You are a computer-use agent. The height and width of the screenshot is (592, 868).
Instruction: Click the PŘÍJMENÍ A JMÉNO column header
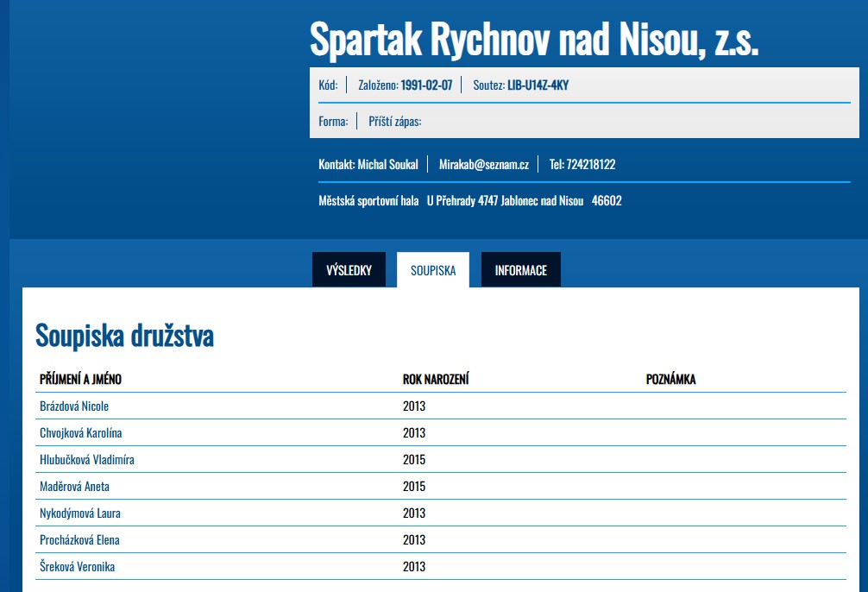[86, 380]
